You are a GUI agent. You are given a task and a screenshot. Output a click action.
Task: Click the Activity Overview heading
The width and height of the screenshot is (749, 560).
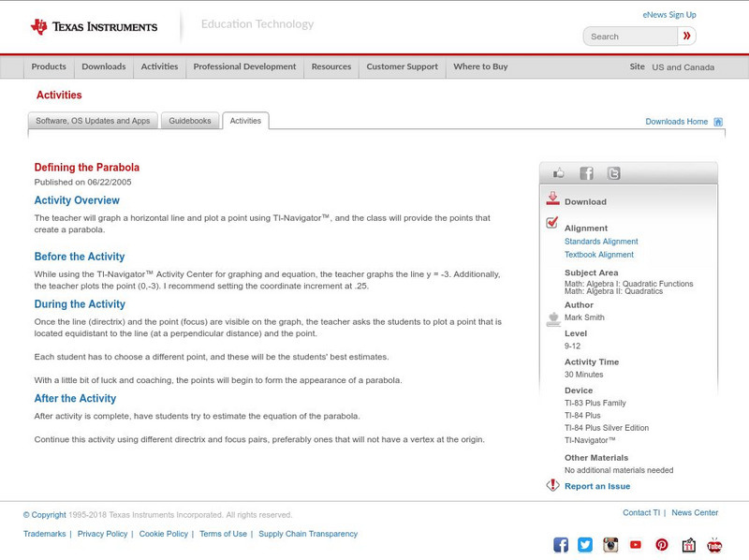[x=77, y=200]
